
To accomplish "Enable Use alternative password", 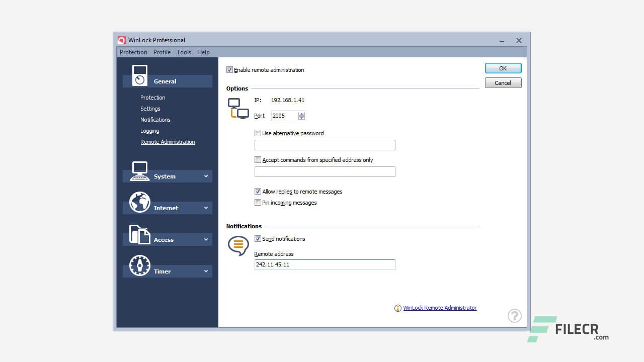I will pos(258,133).
